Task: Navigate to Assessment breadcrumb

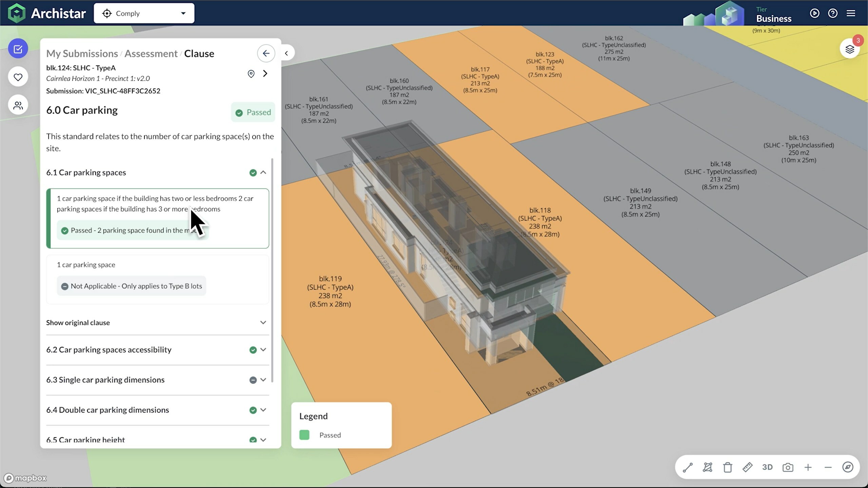Action: pyautogui.click(x=151, y=54)
